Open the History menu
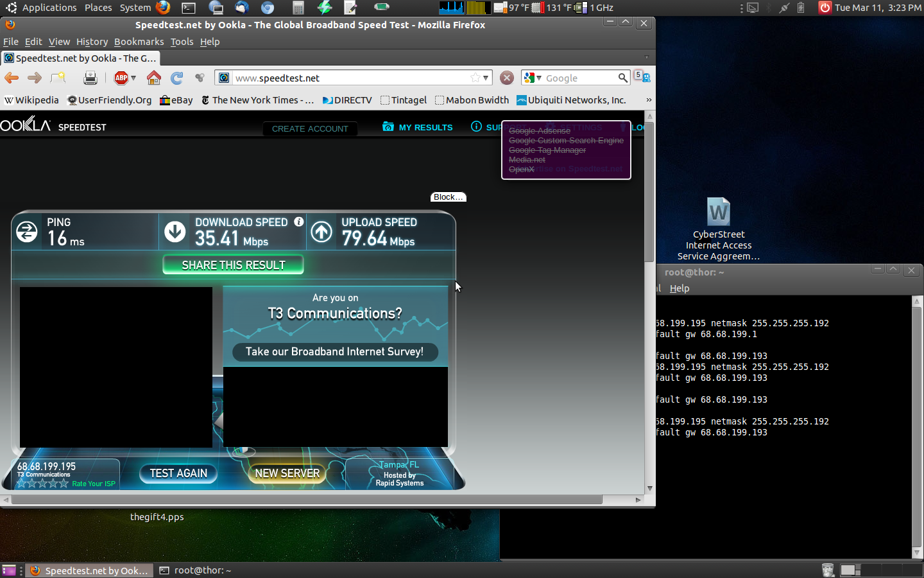 click(92, 42)
